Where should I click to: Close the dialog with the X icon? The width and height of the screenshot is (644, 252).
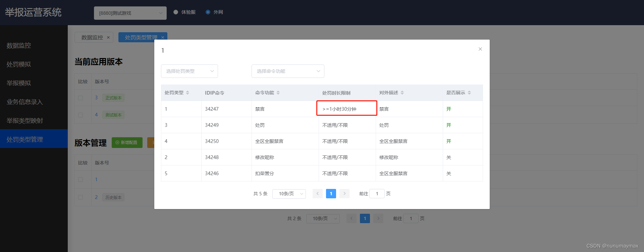point(480,49)
